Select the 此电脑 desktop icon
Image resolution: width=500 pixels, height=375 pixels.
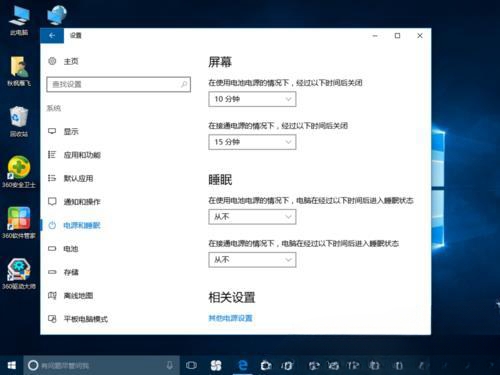click(19, 21)
